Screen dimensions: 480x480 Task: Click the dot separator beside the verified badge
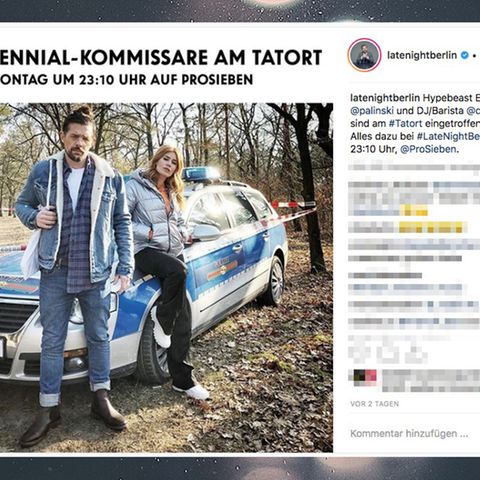[x=474, y=56]
